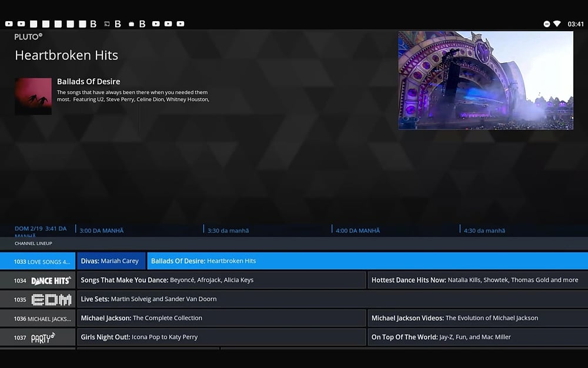Screen dimensions: 588x368
Task: Select the EDM channel logo
Action: [51, 300]
